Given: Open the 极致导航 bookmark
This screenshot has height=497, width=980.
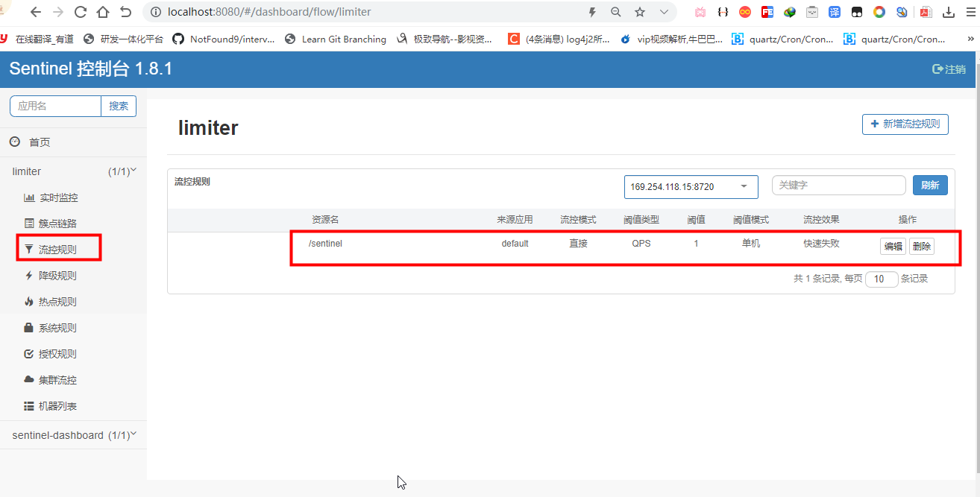Looking at the screenshot, I should click(445, 39).
